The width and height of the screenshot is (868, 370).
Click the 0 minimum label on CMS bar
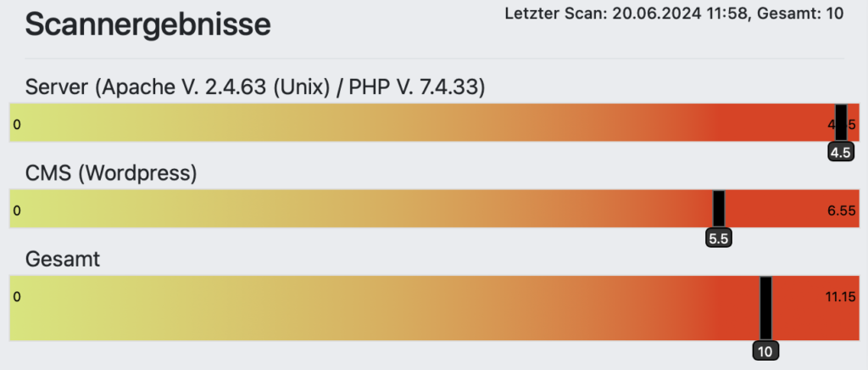point(17,210)
